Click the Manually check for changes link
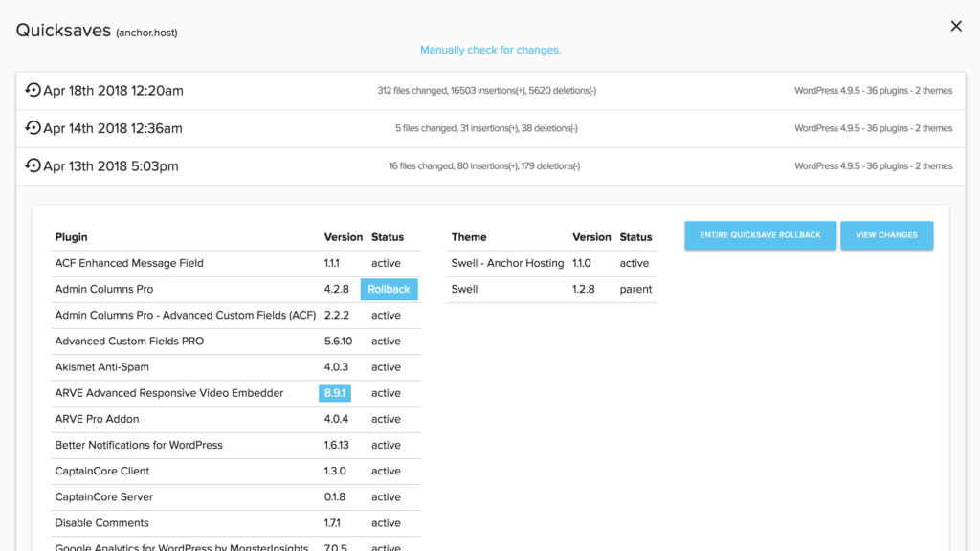The height and width of the screenshot is (551, 980). click(490, 50)
